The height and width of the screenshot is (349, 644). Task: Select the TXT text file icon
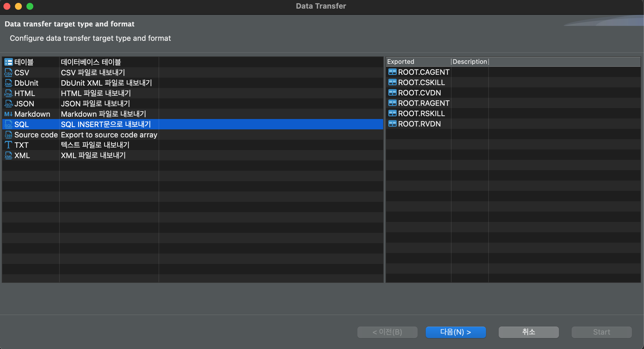(x=8, y=145)
